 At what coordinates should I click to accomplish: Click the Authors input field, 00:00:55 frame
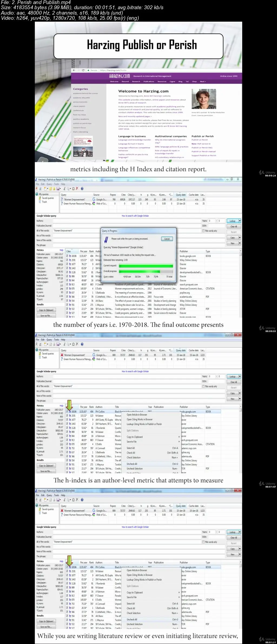tap(127, 221)
